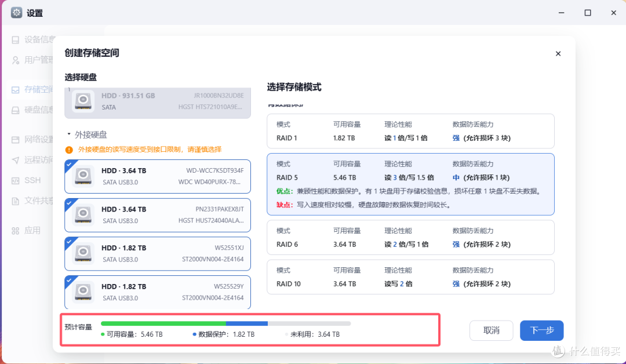Click the RAID 5 优点 description line
The height and width of the screenshot is (364, 626).
coord(409,191)
